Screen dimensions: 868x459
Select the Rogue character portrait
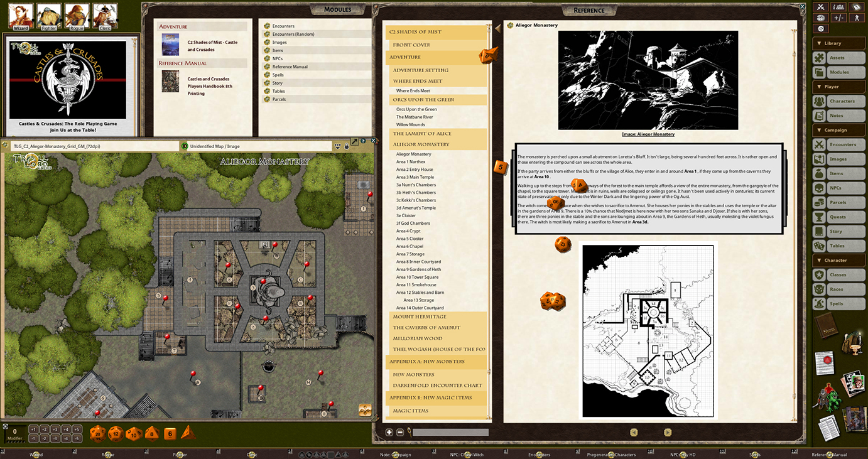click(x=77, y=16)
